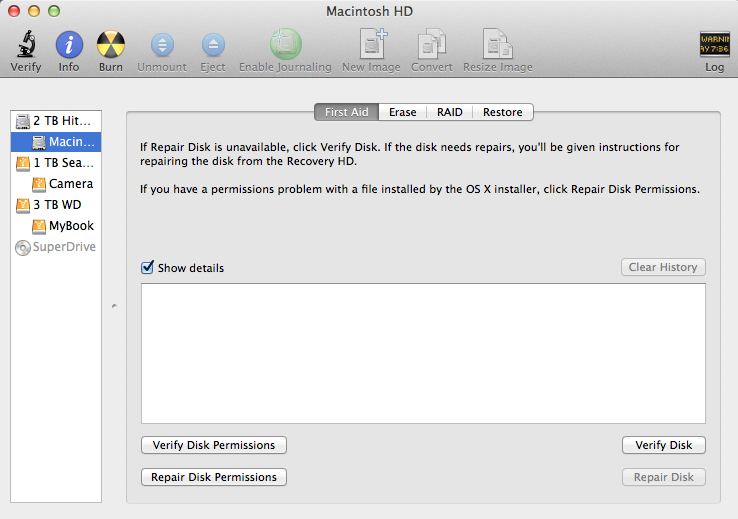Select the 1 TB Seagate disk
Image resolution: width=738 pixels, height=519 pixels.
tap(56, 163)
